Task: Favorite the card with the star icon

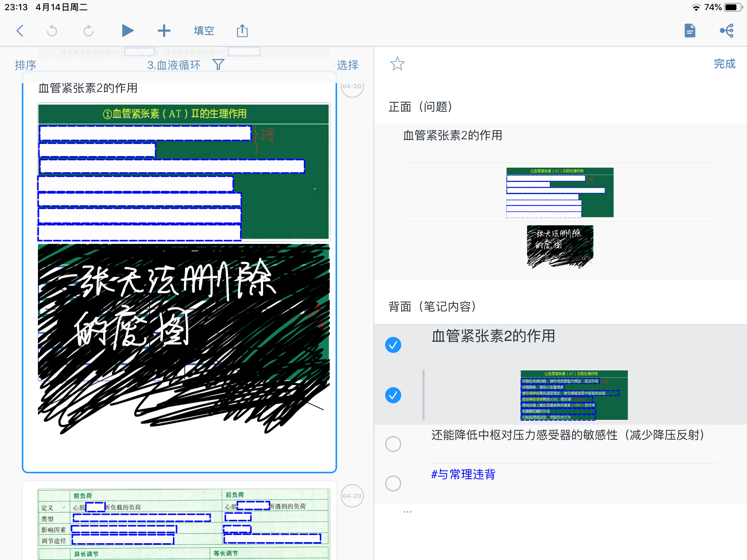Action: [x=397, y=64]
